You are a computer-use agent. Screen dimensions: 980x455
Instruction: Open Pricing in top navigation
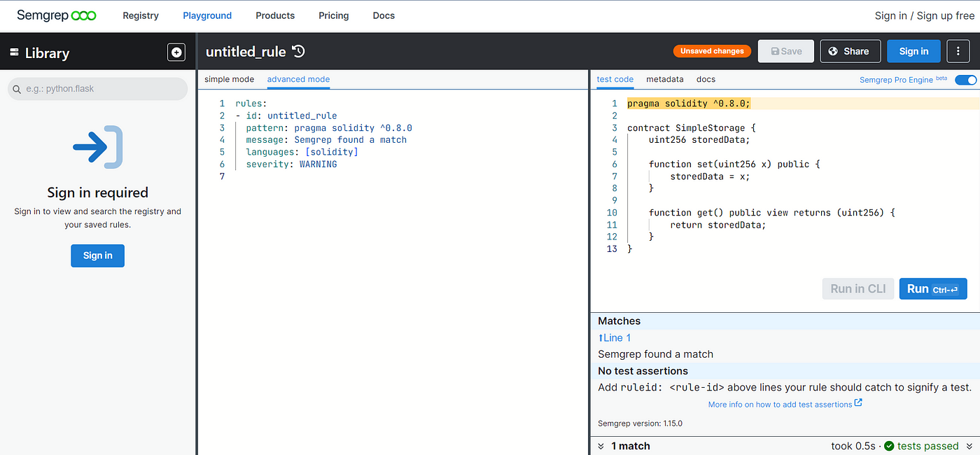pyautogui.click(x=334, y=15)
